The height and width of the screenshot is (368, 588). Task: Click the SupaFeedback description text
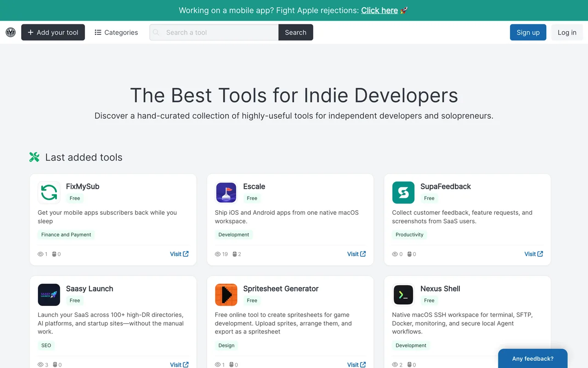click(462, 217)
